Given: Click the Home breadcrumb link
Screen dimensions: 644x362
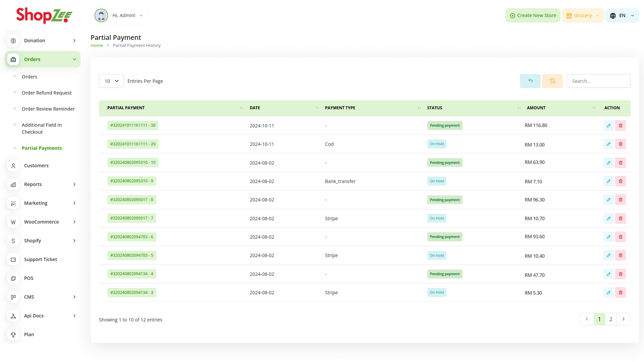Looking at the screenshot, I should pos(97,46).
